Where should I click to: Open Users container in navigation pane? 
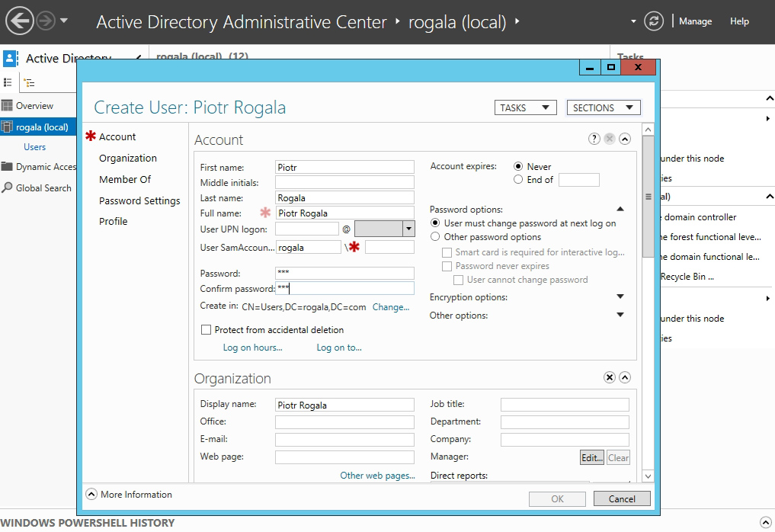(34, 147)
